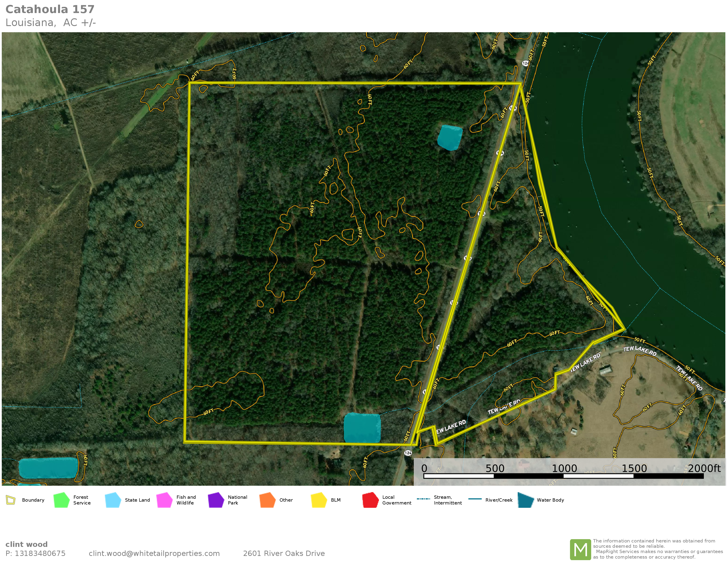The height and width of the screenshot is (563, 728).
Task: Click the Highway 124 shield near bottom
Action: coord(408,453)
